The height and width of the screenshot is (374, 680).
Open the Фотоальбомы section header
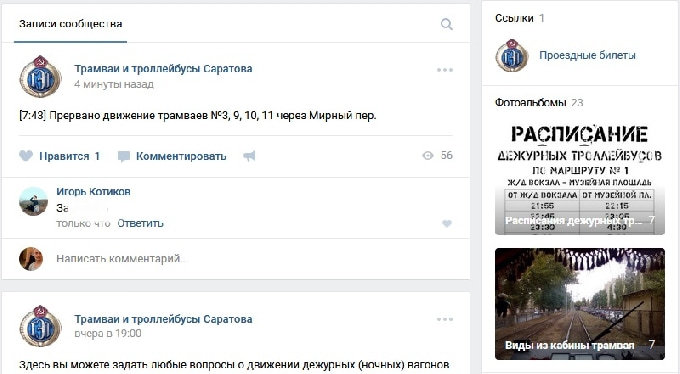click(x=539, y=102)
